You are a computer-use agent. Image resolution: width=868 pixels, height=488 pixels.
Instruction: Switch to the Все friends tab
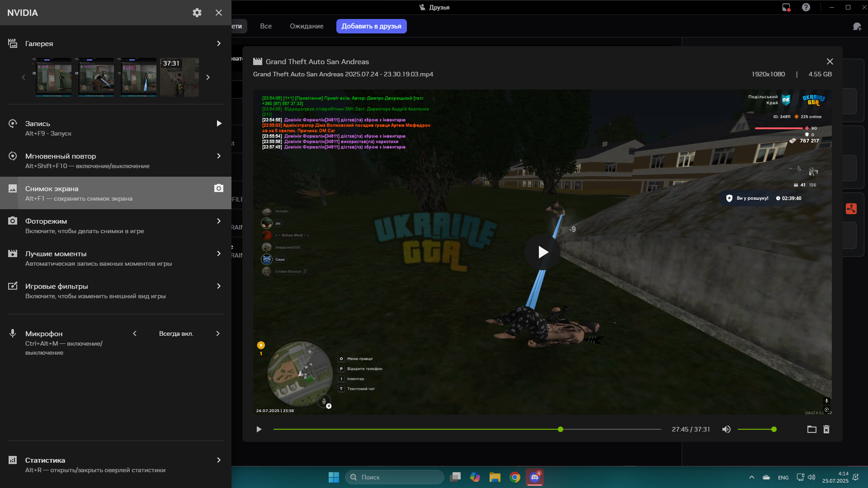[x=266, y=26]
